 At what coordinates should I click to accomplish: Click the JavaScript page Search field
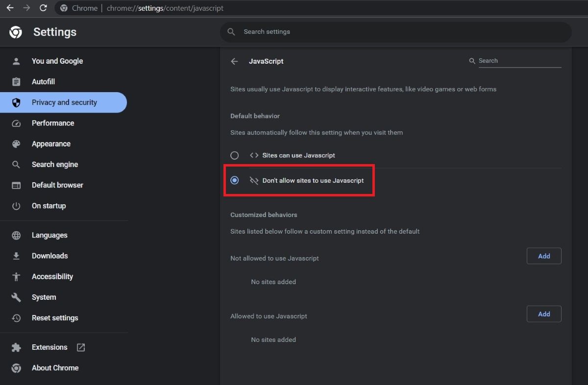tap(518, 61)
